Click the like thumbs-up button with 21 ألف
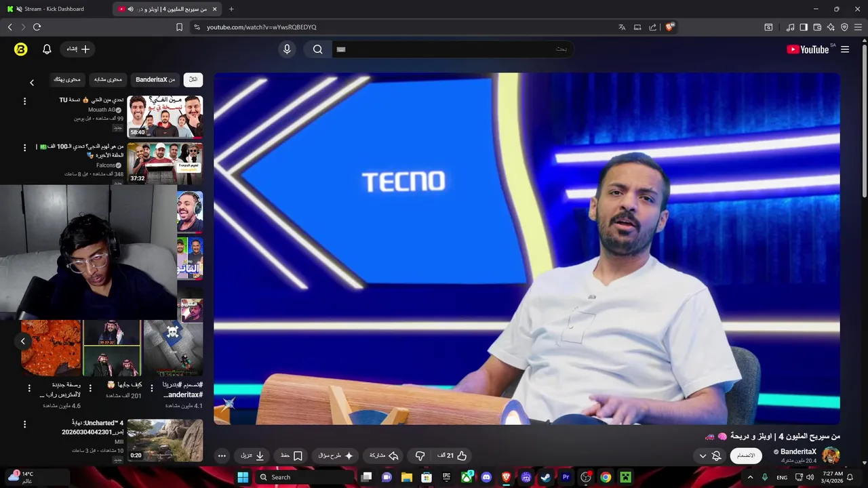This screenshot has height=488, width=868. click(453, 455)
